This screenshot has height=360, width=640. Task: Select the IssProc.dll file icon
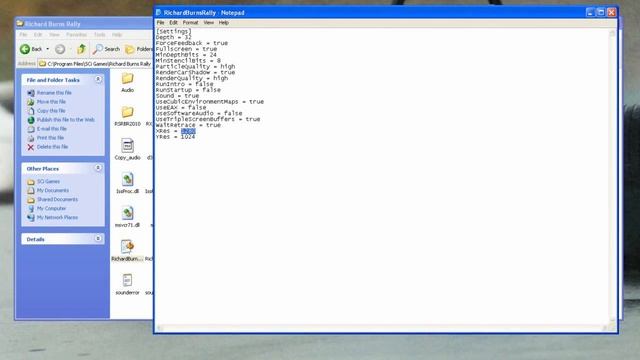coord(127,180)
